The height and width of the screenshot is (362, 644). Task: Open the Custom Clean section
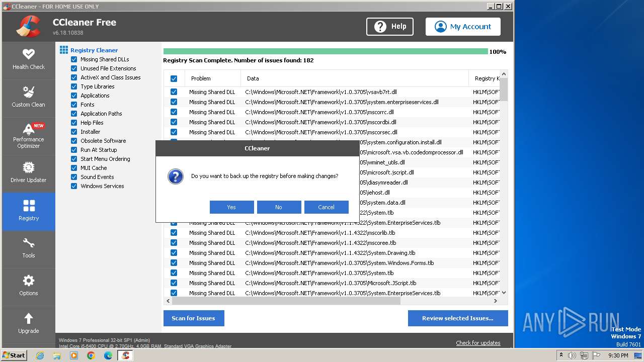29,98
